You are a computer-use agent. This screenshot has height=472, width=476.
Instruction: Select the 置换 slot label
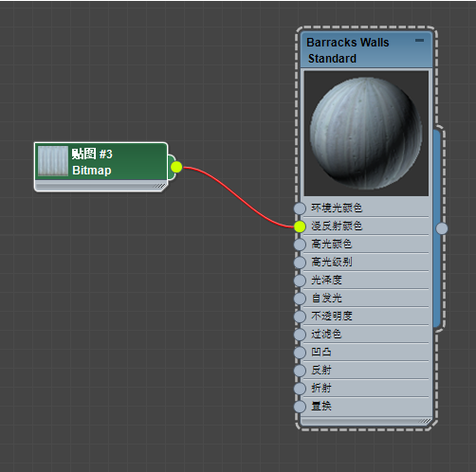click(321, 406)
